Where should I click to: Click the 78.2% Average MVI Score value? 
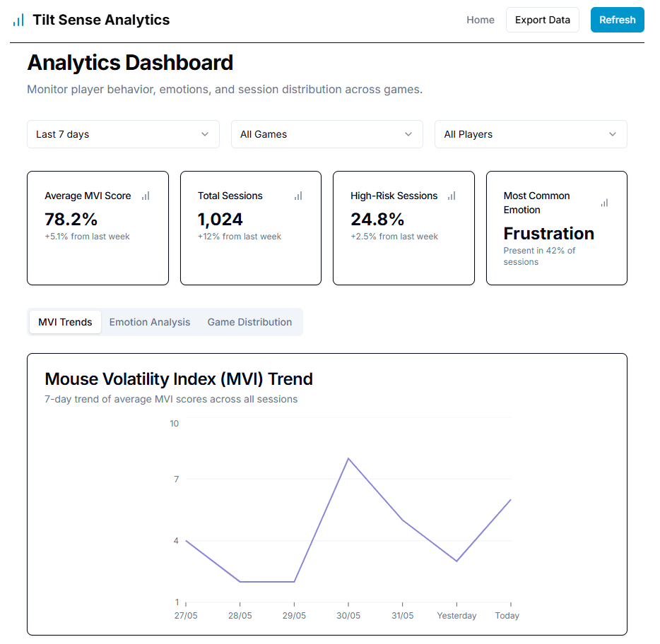[x=71, y=220]
